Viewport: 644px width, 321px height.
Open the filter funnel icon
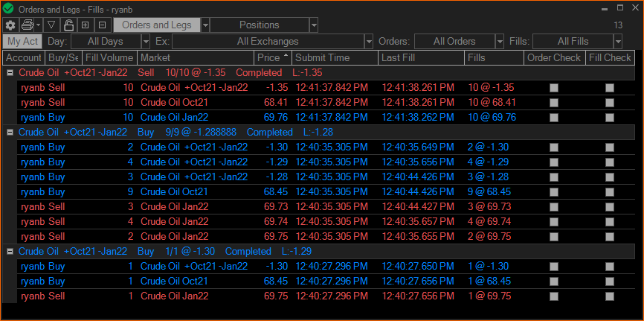pos(51,25)
